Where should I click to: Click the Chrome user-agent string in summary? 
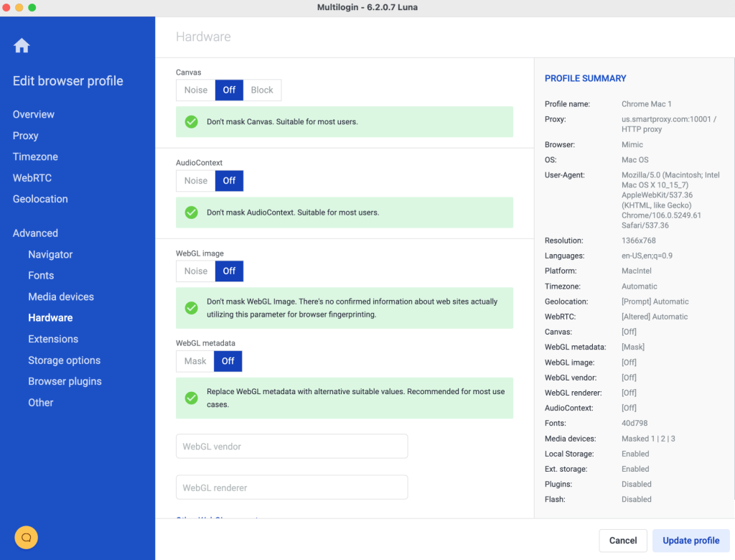670,200
